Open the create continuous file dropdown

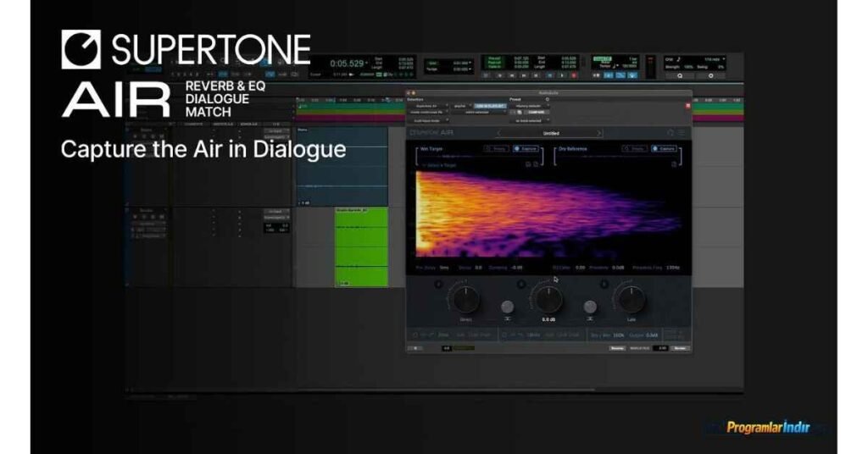(x=429, y=113)
